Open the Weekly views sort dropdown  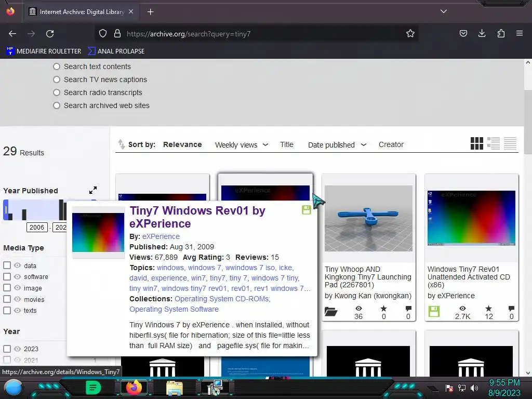pyautogui.click(x=242, y=145)
